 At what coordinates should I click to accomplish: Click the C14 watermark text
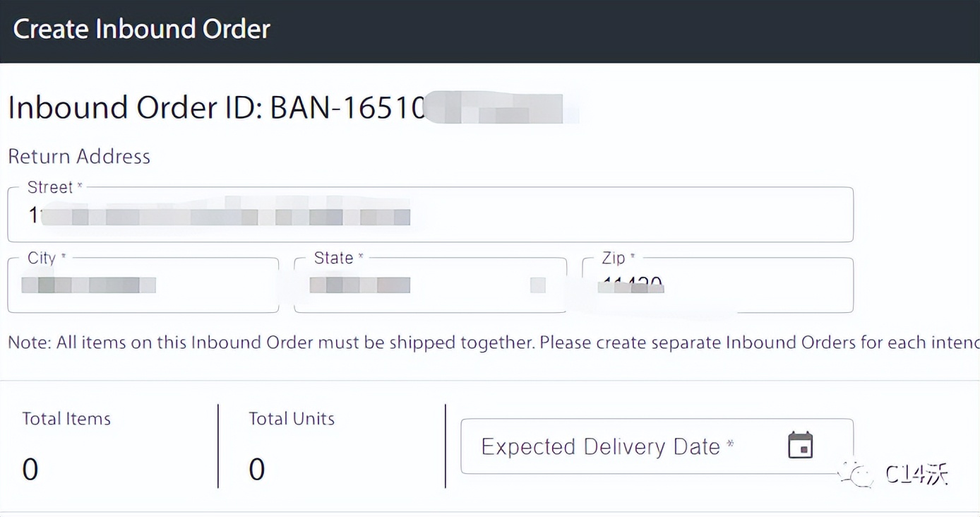pos(916,475)
